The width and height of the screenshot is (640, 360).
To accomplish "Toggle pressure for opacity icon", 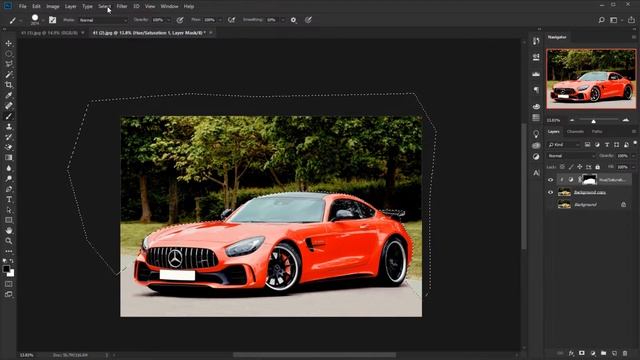I will [x=180, y=20].
